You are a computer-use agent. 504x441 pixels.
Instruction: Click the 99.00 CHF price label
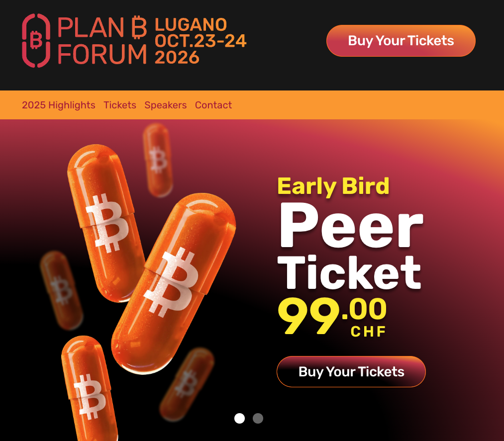(x=333, y=317)
